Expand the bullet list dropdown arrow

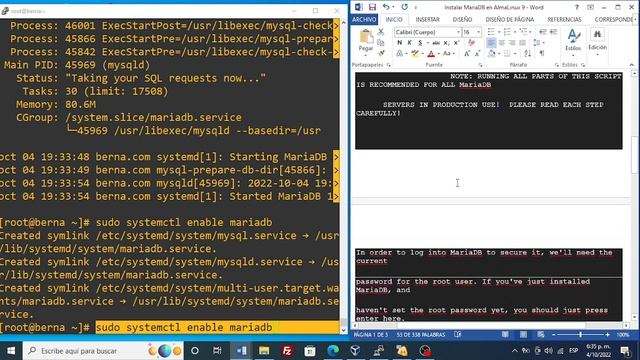pos(499,32)
